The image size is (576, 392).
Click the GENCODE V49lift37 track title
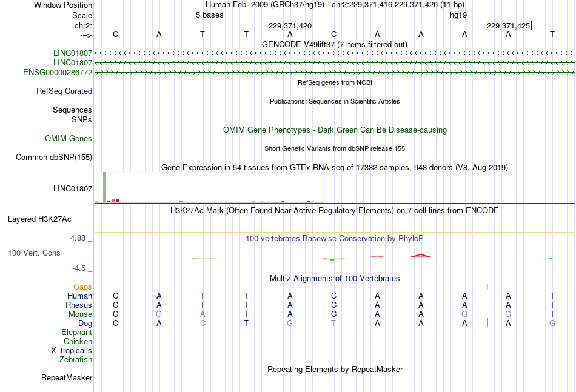(x=334, y=44)
